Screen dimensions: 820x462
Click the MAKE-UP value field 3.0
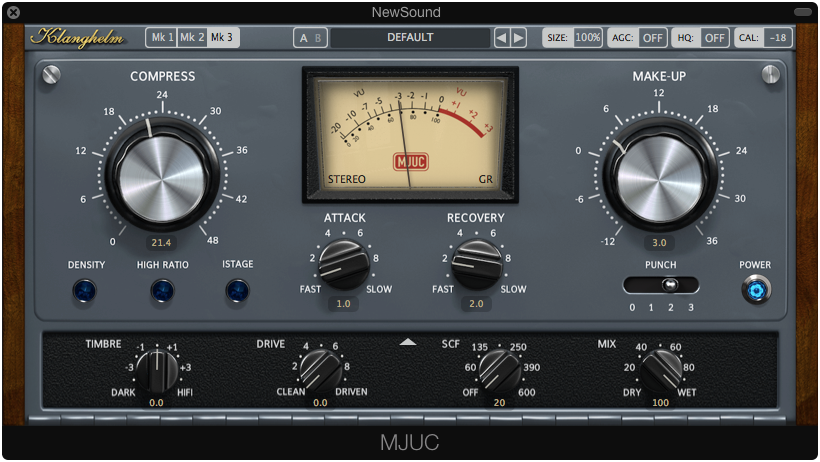(x=659, y=242)
